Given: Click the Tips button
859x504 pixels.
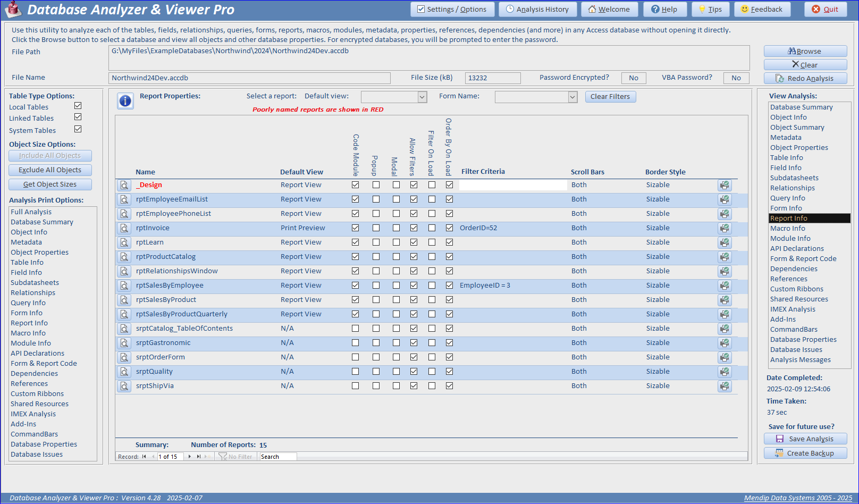Looking at the screenshot, I should coord(711,10).
